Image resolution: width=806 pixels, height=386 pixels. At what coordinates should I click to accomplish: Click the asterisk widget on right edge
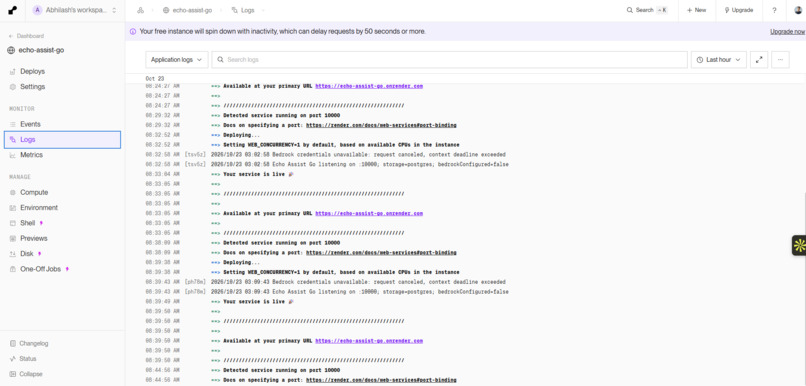pos(799,245)
